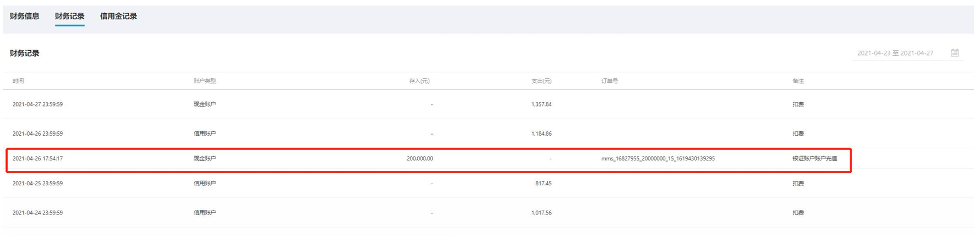
Task: Select the 2021-04-26 17:54:17 timestamp
Action: click(37, 159)
